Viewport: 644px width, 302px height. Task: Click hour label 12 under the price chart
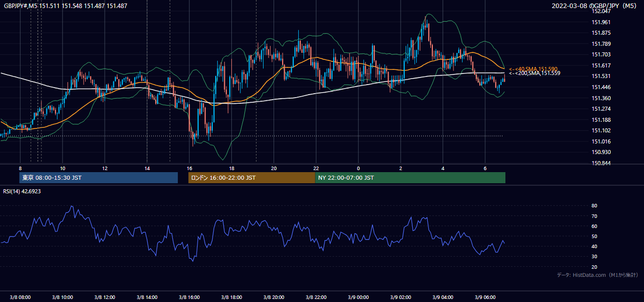tap(105, 168)
